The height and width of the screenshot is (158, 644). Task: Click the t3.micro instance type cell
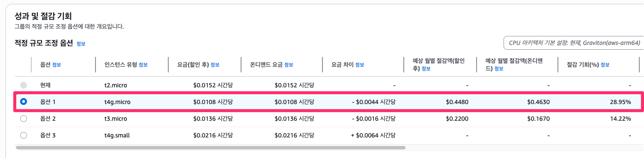pyautogui.click(x=116, y=119)
